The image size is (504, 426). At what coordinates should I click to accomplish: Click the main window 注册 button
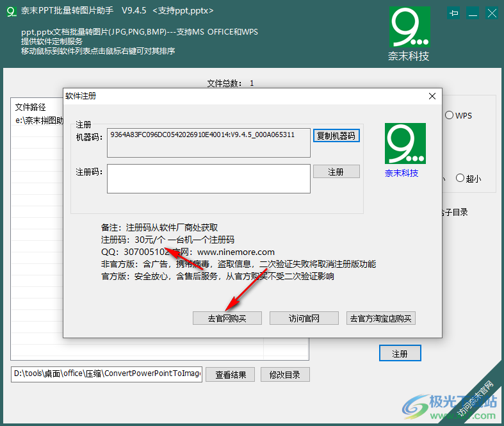point(400,354)
